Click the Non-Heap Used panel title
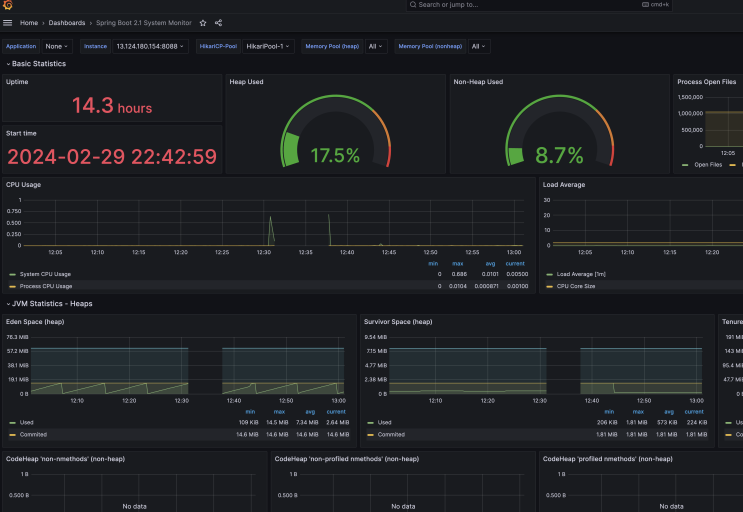Screen dimensions: 743x512 (x=478, y=82)
